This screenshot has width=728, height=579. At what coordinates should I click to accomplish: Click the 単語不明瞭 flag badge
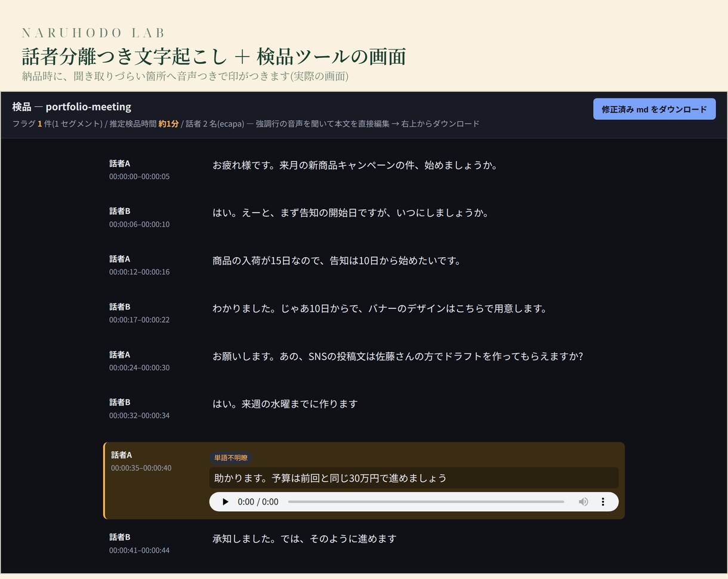click(231, 457)
